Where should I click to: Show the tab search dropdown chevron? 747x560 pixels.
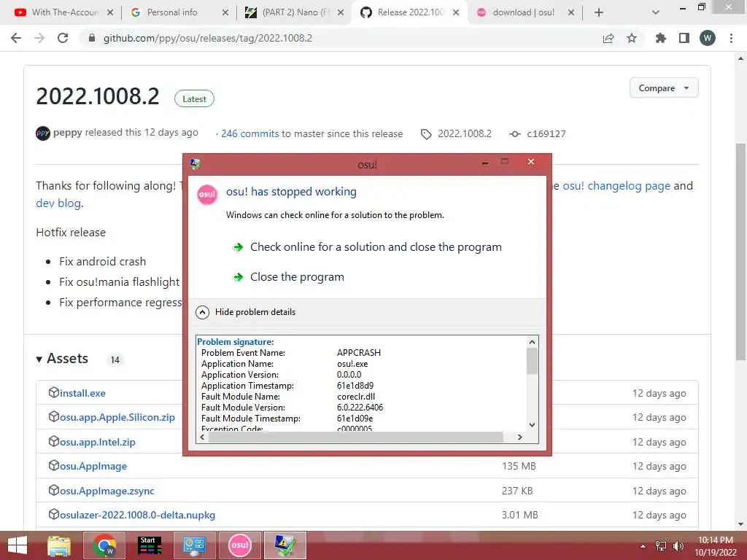(x=656, y=12)
